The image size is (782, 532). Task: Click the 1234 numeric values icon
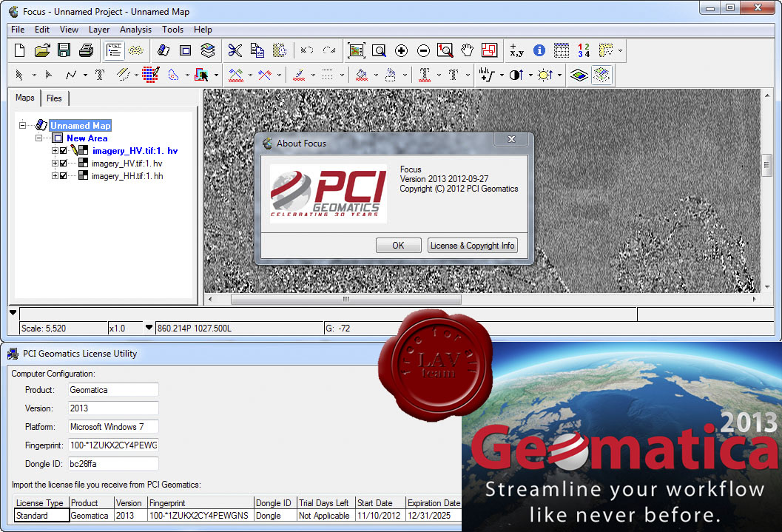584,50
